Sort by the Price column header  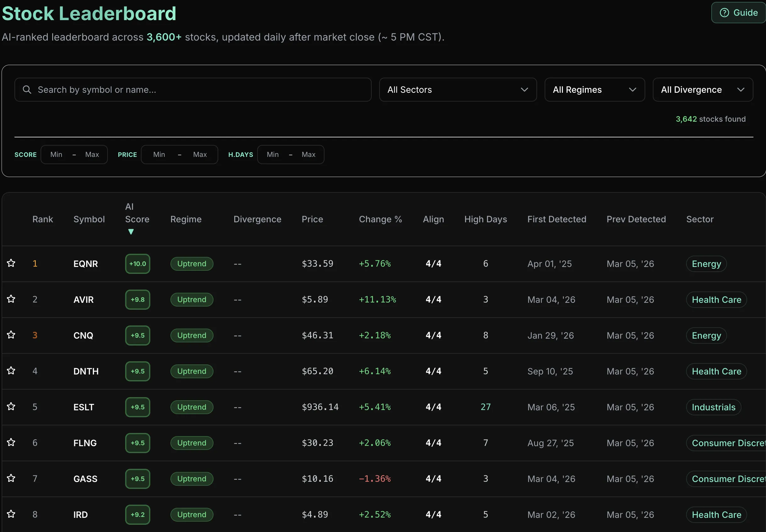coord(312,219)
